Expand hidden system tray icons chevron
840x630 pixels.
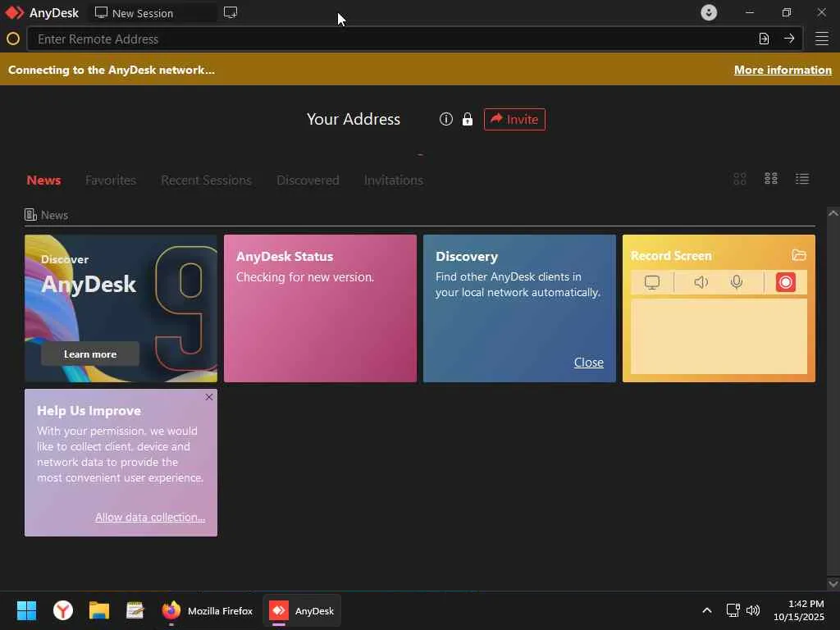pos(707,610)
